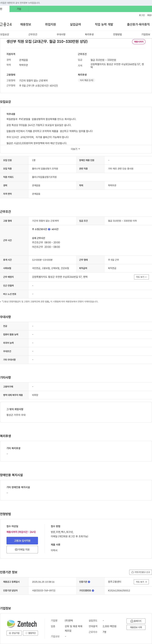
Task: Click the 횡성군 거주자 우대 text
Action: (16, 415)
